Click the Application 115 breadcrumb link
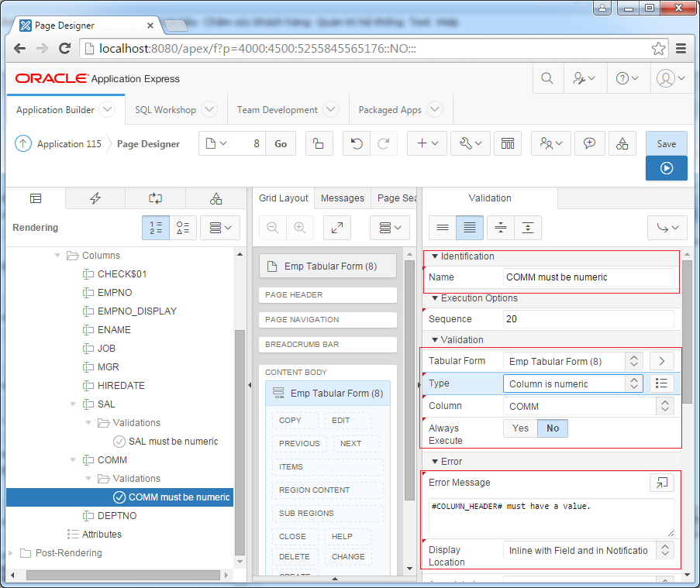700x588 pixels. click(x=69, y=143)
